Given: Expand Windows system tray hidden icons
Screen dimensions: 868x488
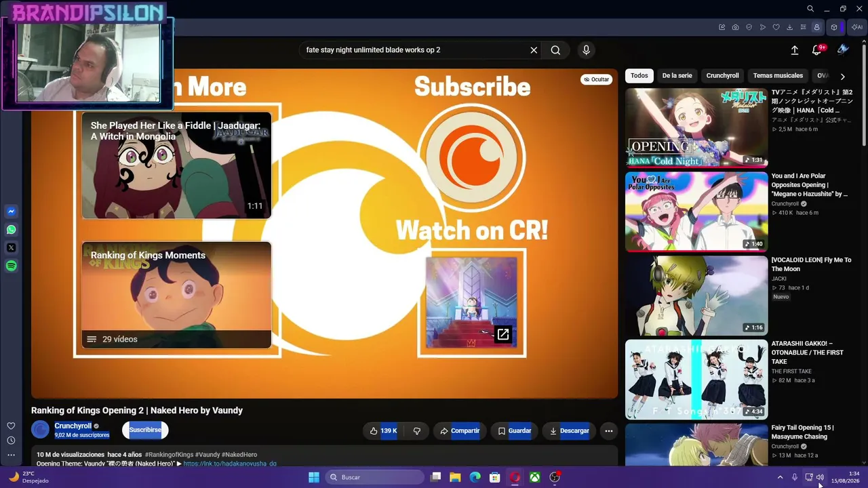Looking at the screenshot, I should click(x=780, y=477).
